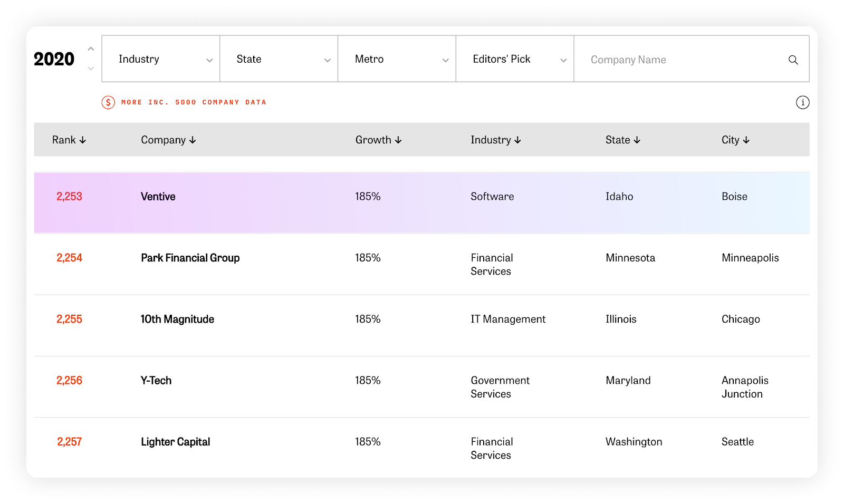Click Illinois state cell
844x504 pixels.
(621, 319)
